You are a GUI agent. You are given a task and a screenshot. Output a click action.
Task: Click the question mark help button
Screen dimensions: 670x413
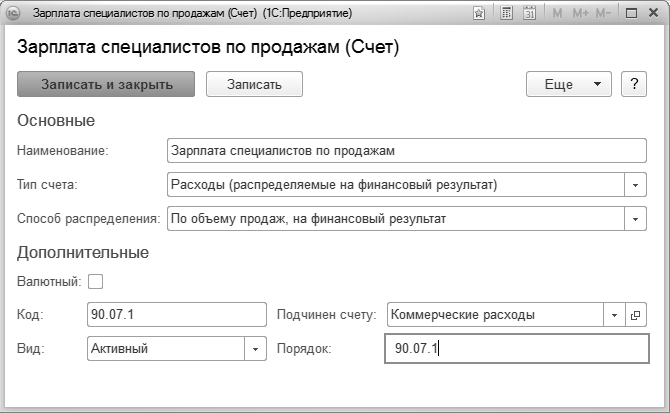[634, 84]
